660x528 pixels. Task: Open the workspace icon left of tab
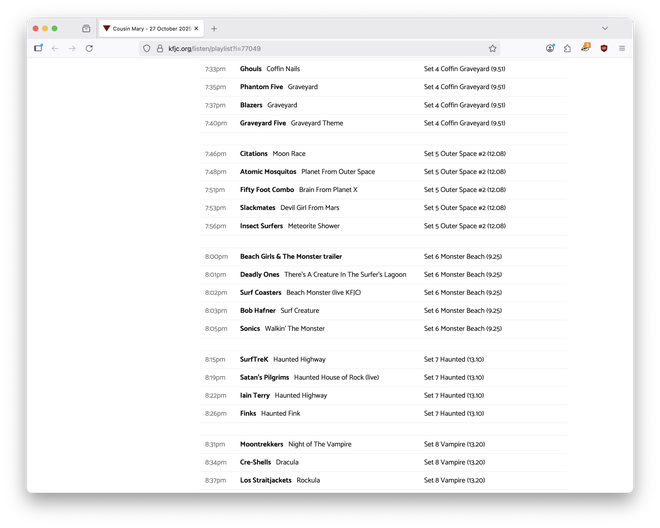pos(86,29)
